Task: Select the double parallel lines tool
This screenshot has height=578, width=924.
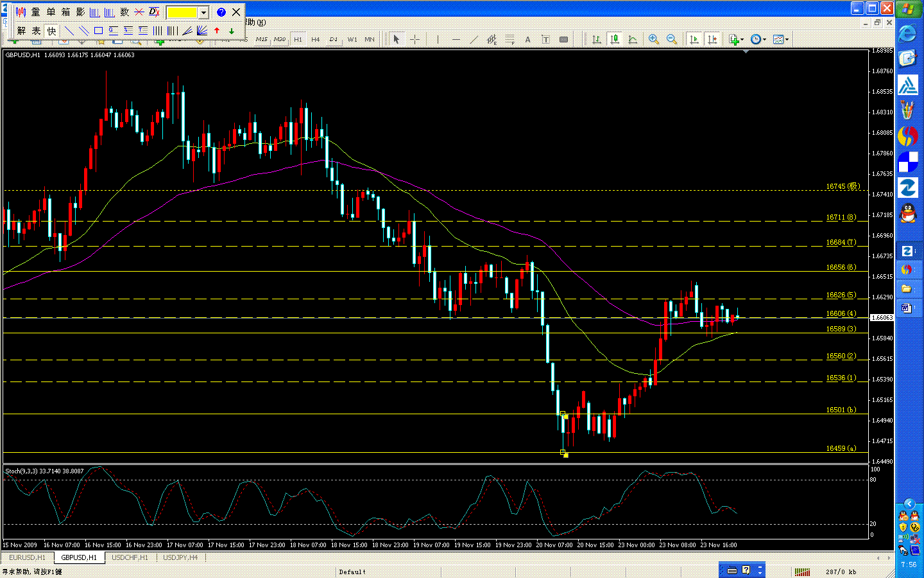Action: click(84, 31)
